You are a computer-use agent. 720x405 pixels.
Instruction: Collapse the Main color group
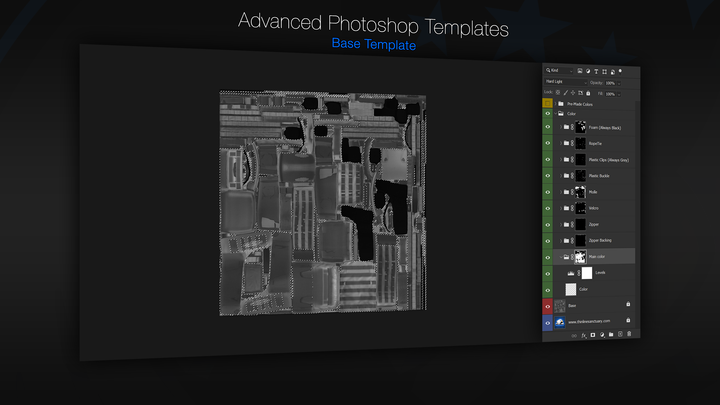tap(561, 257)
